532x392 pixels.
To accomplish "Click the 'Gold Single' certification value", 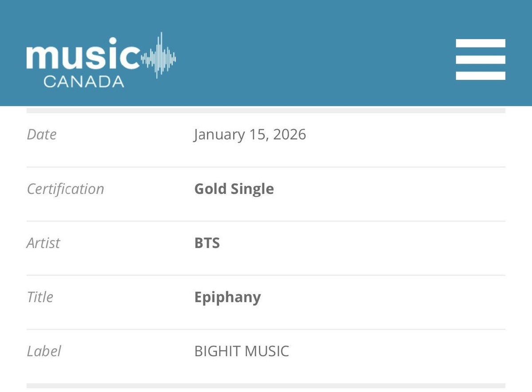I will click(x=234, y=189).
